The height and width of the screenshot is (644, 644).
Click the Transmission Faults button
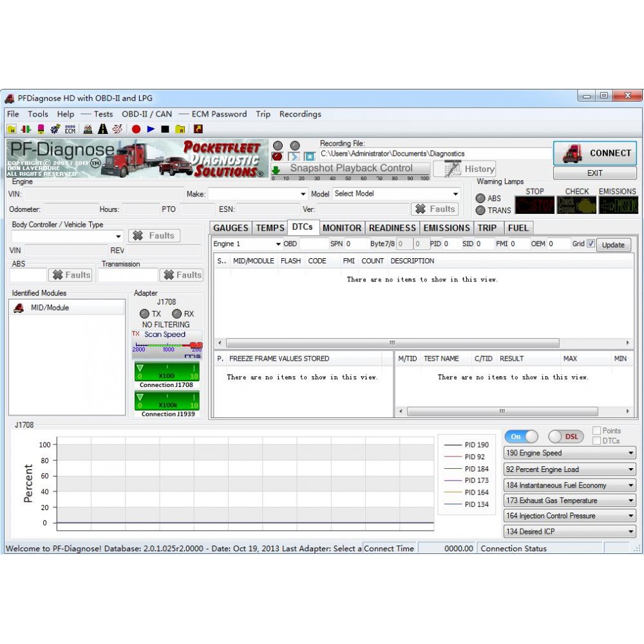click(182, 275)
